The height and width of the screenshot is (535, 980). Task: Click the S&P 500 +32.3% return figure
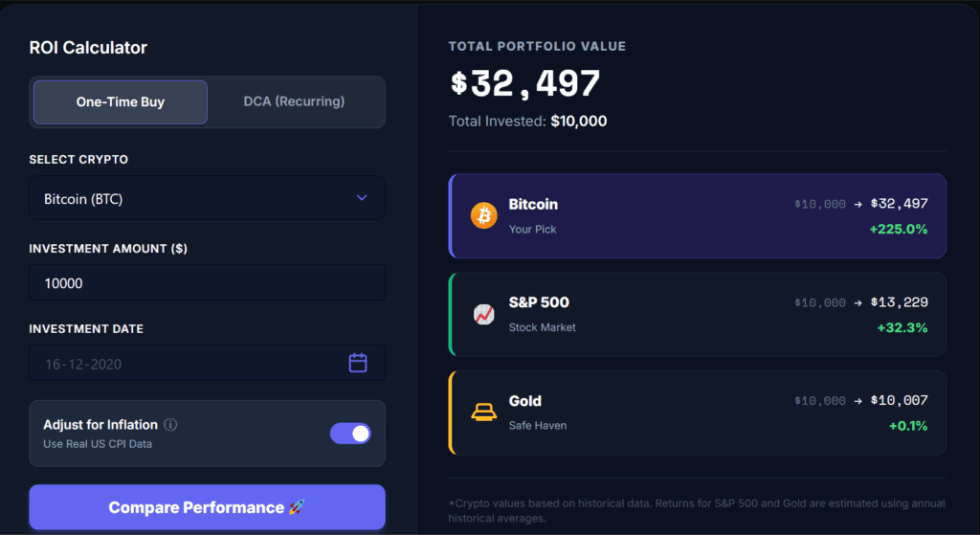click(x=902, y=327)
